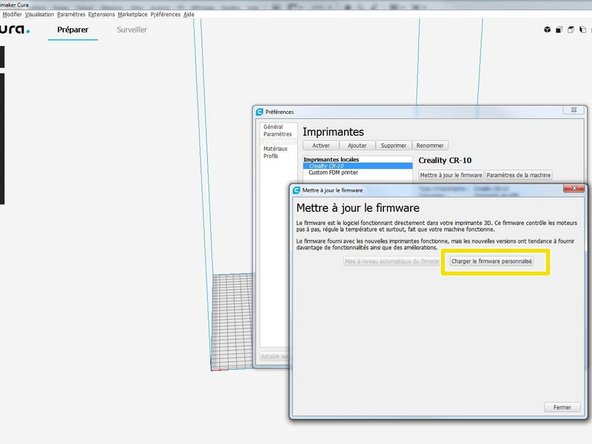Open the Préférences menu in menu bar
This screenshot has height=444, width=592.
[165, 14]
